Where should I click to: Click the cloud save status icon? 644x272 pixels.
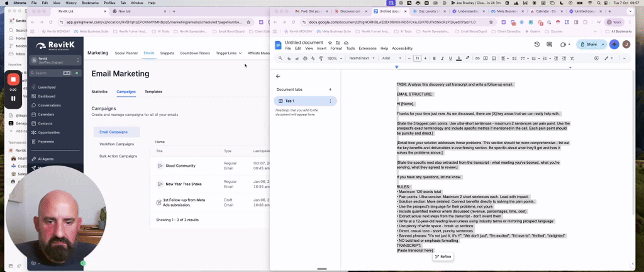pyautogui.click(x=346, y=43)
